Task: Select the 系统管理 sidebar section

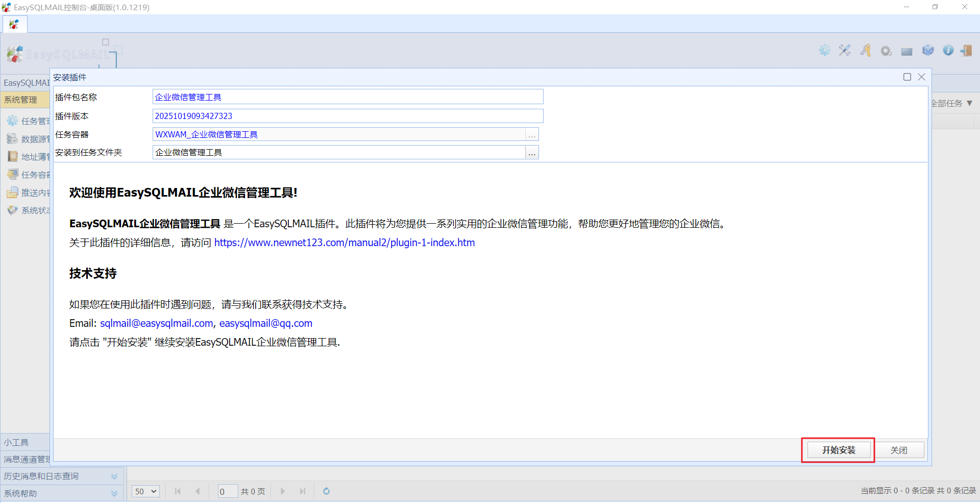Action: pyautogui.click(x=20, y=100)
